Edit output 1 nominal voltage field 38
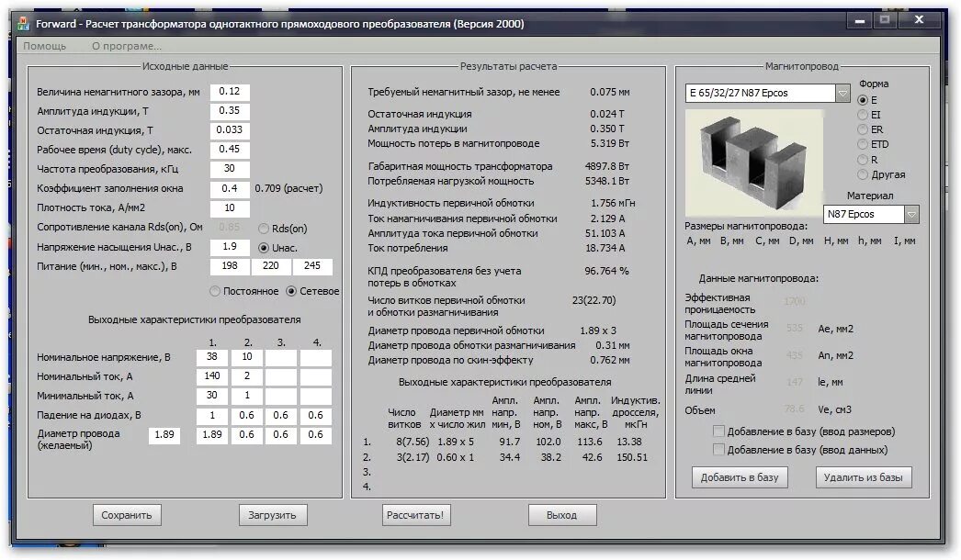 coord(212,357)
